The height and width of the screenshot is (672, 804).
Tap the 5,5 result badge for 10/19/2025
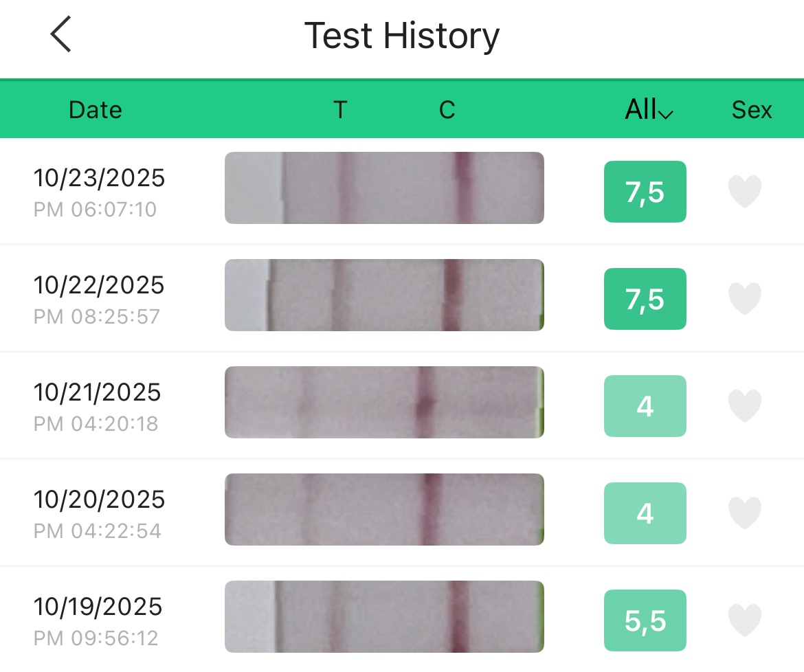(645, 620)
